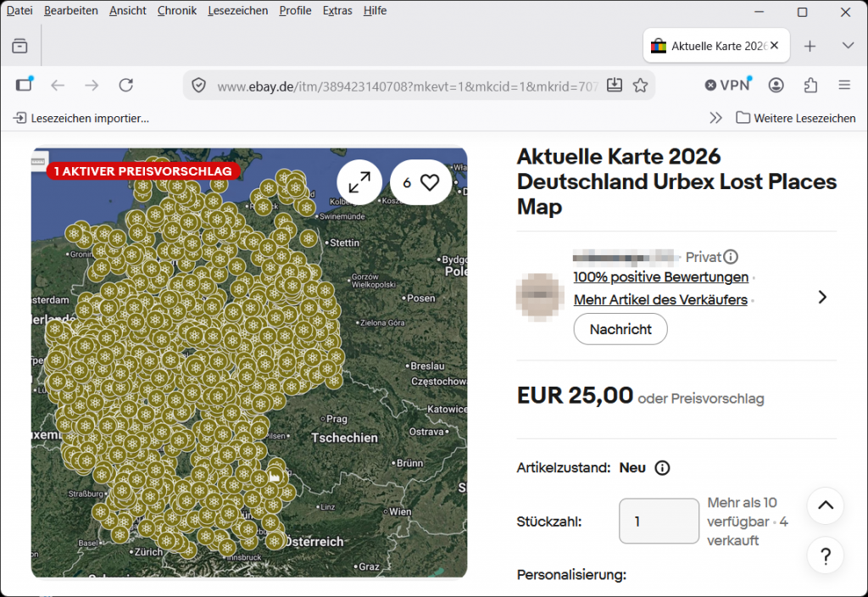Select the Aktuelle Karte 2026 tab
Viewport: 868px width, 597px height.
716,46
